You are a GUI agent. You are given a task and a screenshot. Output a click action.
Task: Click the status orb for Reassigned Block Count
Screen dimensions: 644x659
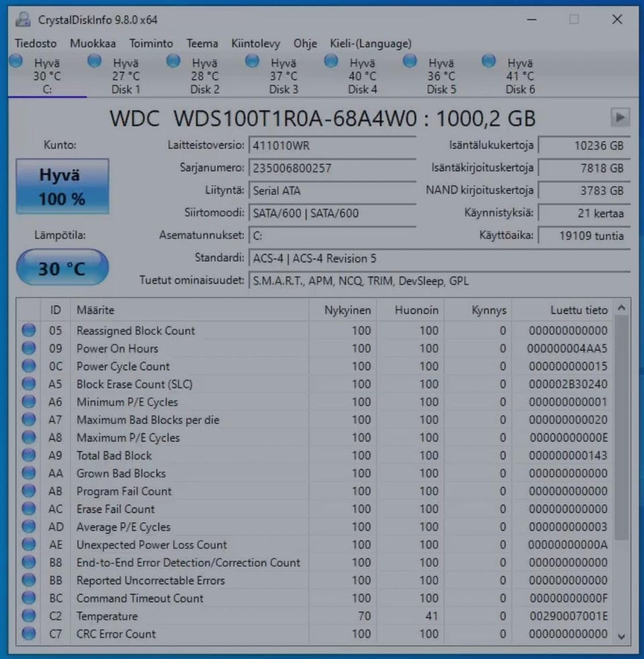pos(29,330)
